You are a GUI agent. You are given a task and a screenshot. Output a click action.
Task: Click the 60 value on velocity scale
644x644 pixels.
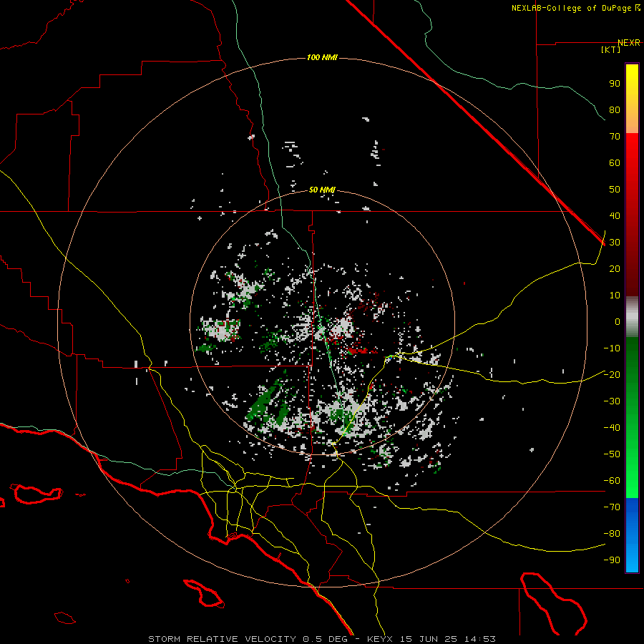click(615, 163)
